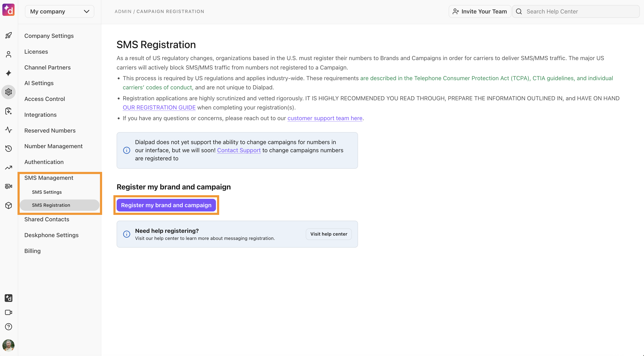The width and height of the screenshot is (644, 356).
Task: Launch the Dialpad app icon near bottom
Action: pos(9,298)
